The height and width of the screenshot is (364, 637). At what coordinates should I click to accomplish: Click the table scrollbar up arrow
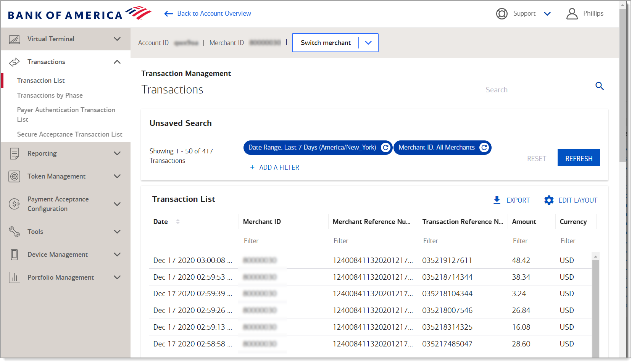coord(595,257)
